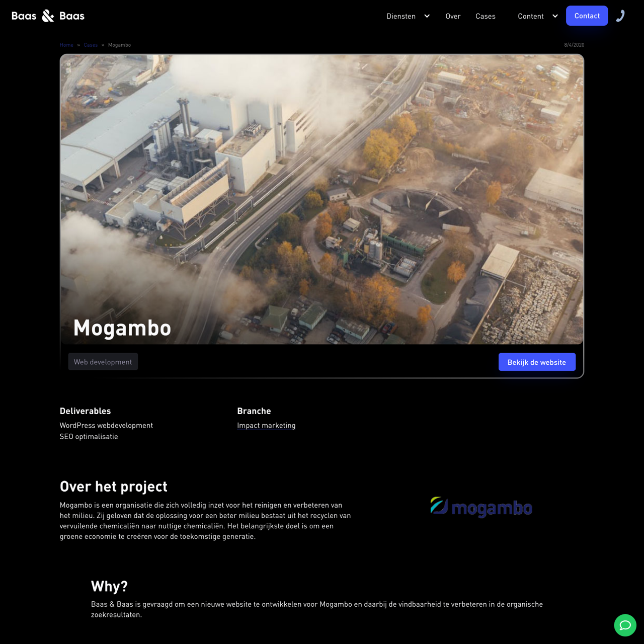Expand the Content dropdown chevron

tap(555, 16)
